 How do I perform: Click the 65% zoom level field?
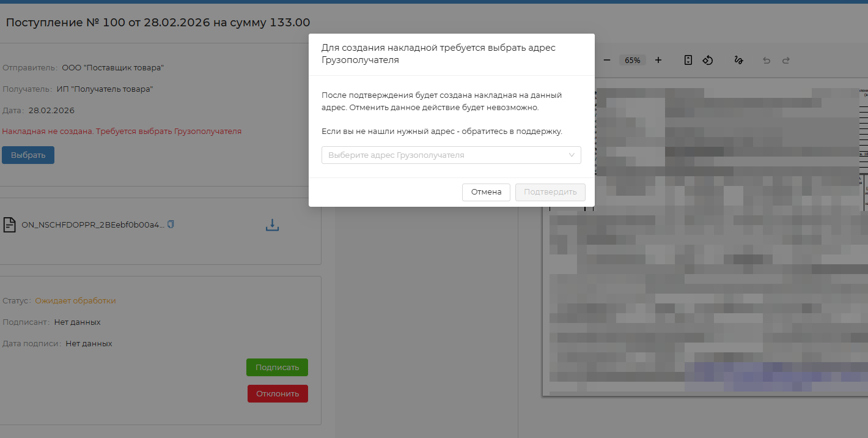tap(633, 60)
